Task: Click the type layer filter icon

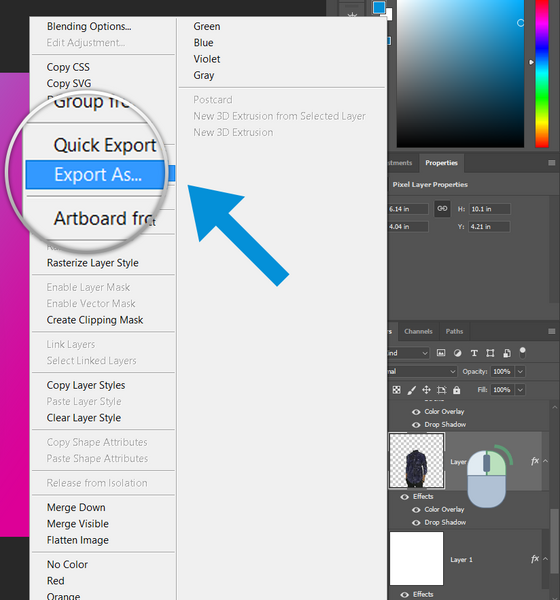Action: (x=474, y=353)
